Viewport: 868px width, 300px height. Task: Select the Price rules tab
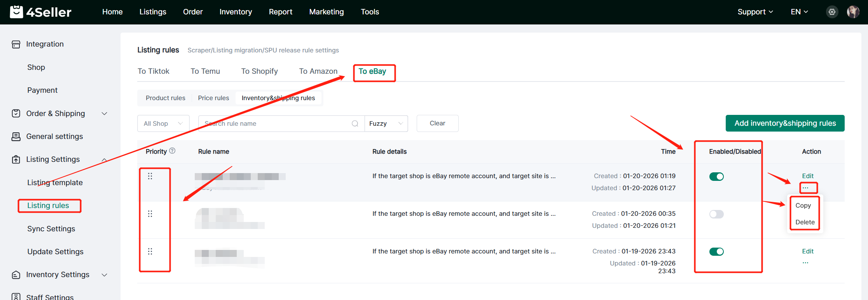[x=213, y=98]
